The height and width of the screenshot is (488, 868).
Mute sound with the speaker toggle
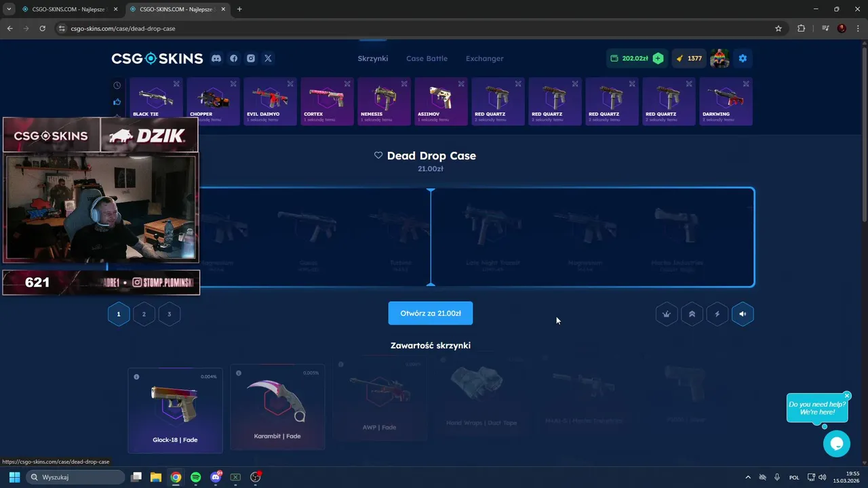pos(743,314)
